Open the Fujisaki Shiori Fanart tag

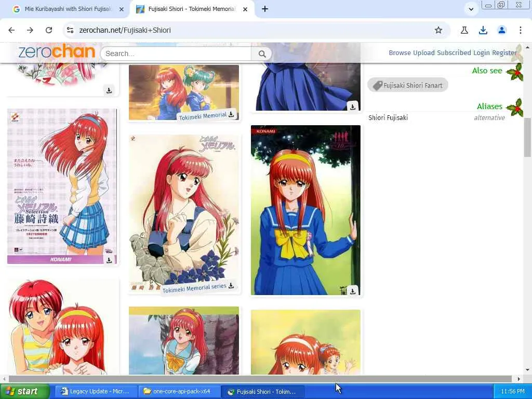408,85
